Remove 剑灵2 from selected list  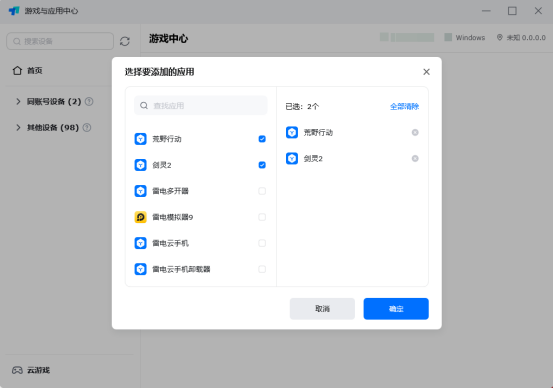415,159
